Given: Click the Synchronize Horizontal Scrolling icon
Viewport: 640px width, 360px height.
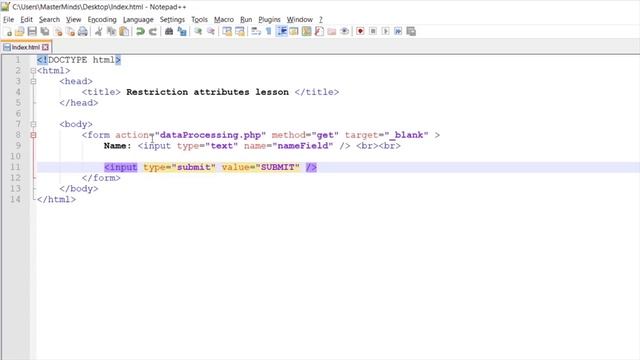Looking at the screenshot, I should 240,31.
